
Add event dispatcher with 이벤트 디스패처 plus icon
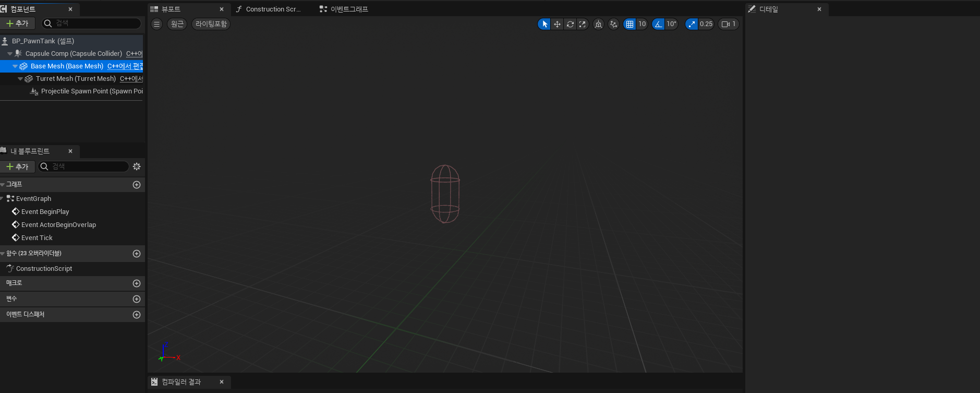[x=137, y=315]
